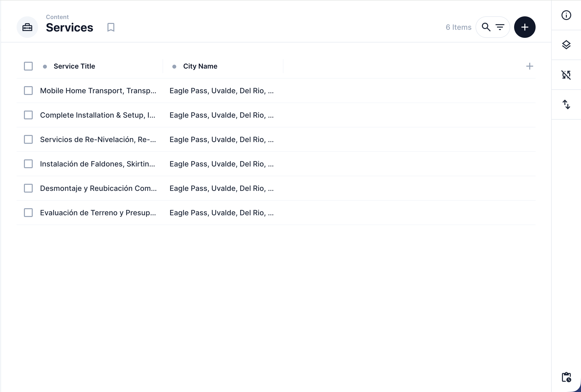Click City Name cell of Evaluación de Terreno row
The height and width of the screenshot is (392, 581).
click(x=221, y=213)
